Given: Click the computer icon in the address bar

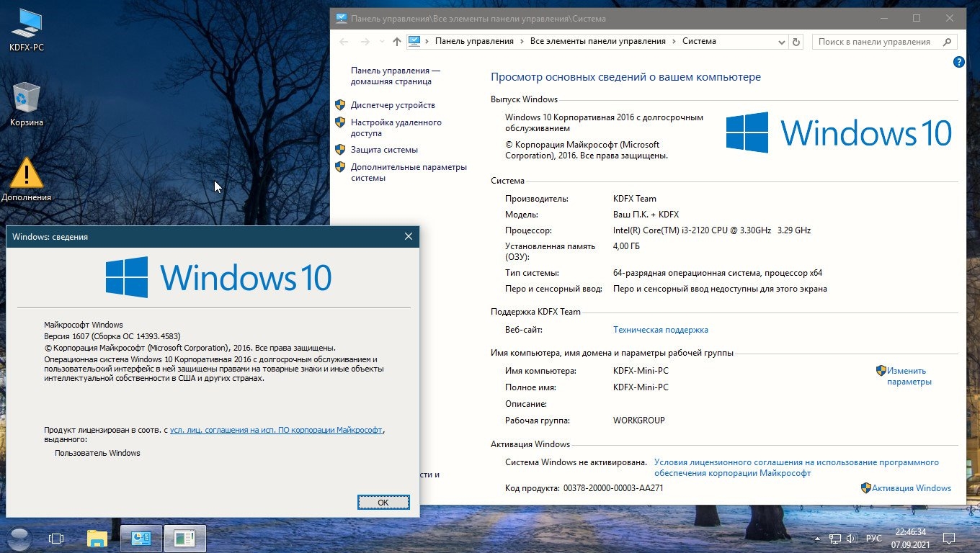Looking at the screenshot, I should pos(414,41).
